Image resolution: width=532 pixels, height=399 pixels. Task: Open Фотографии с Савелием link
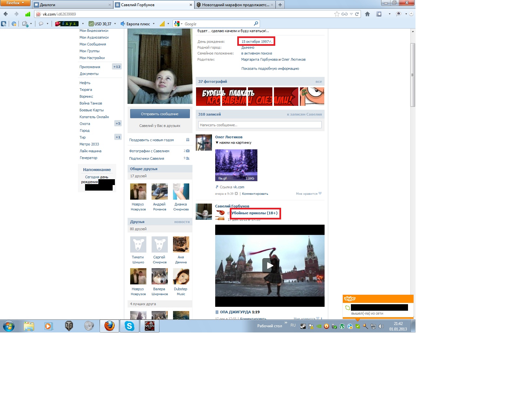(x=149, y=151)
